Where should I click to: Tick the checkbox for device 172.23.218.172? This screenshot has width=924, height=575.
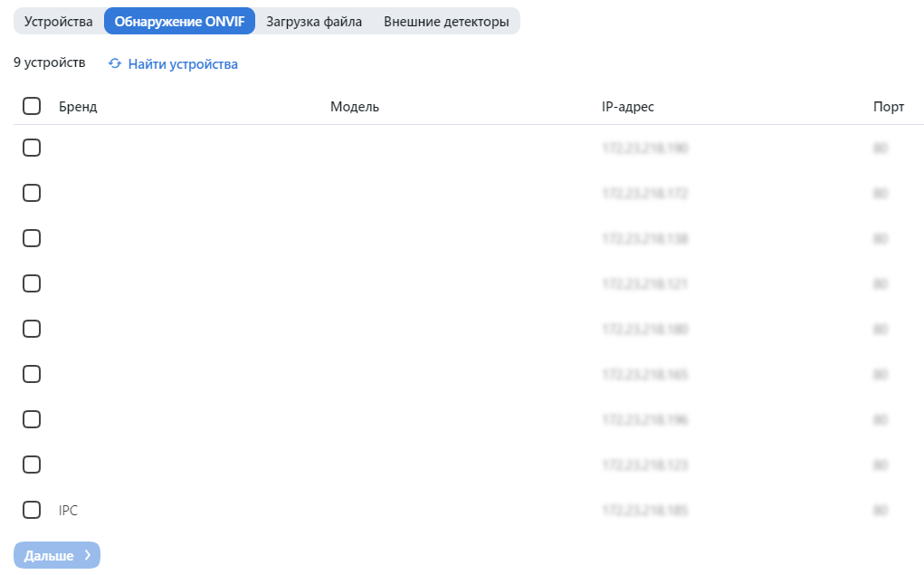[32, 193]
